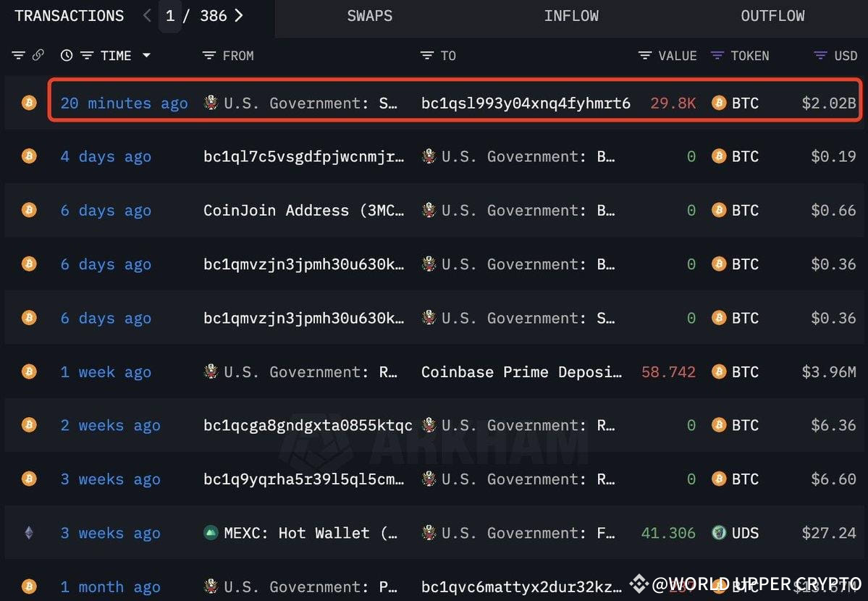The width and height of the screenshot is (868, 601).
Task: Select the TRANSACTIONS tab
Action: (69, 16)
